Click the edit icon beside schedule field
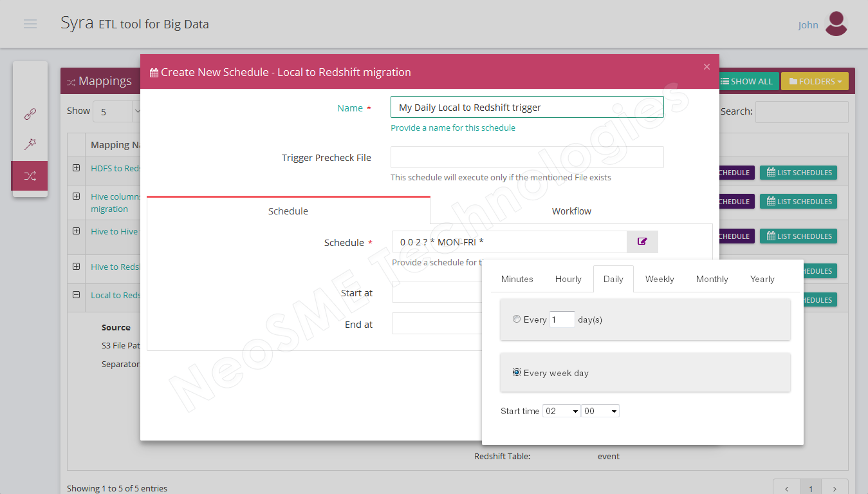Viewport: 868px width, 494px height. click(642, 242)
